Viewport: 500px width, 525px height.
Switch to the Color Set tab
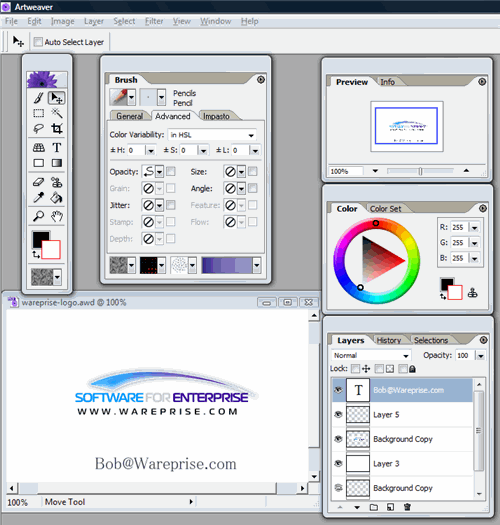click(385, 209)
